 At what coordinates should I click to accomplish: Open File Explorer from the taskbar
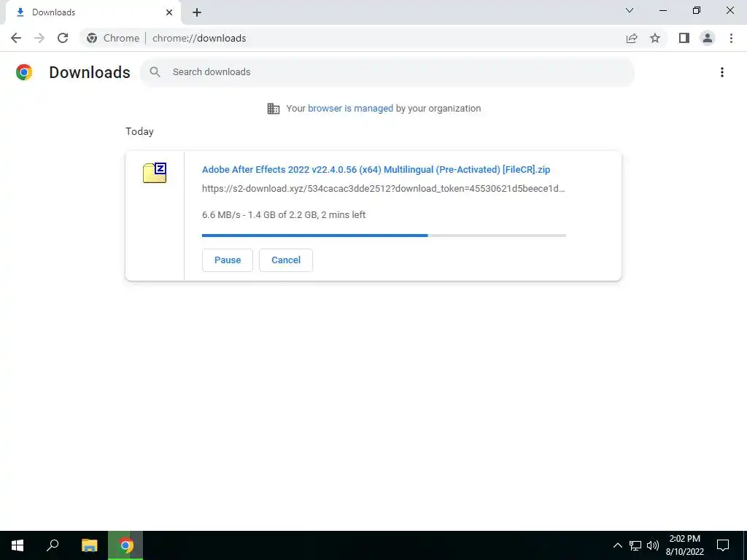coord(90,545)
